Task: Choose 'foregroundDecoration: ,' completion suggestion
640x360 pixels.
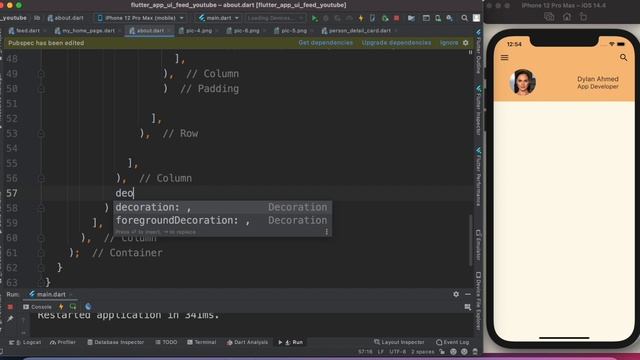Action: tap(222, 220)
